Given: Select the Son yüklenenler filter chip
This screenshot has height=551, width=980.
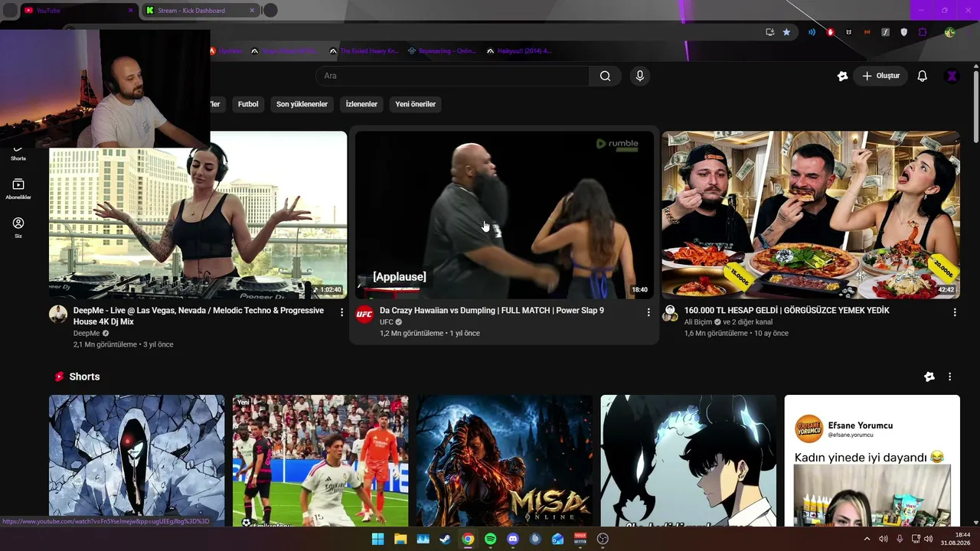Looking at the screenshot, I should tap(302, 104).
